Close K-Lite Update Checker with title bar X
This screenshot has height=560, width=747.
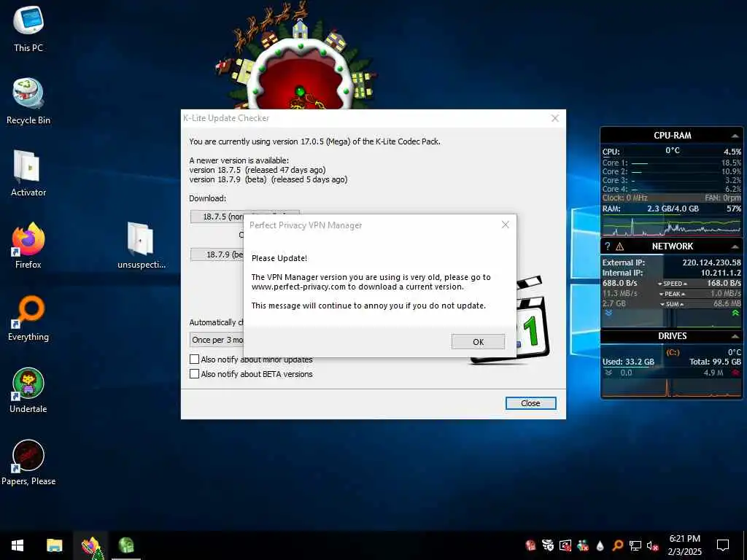555,118
